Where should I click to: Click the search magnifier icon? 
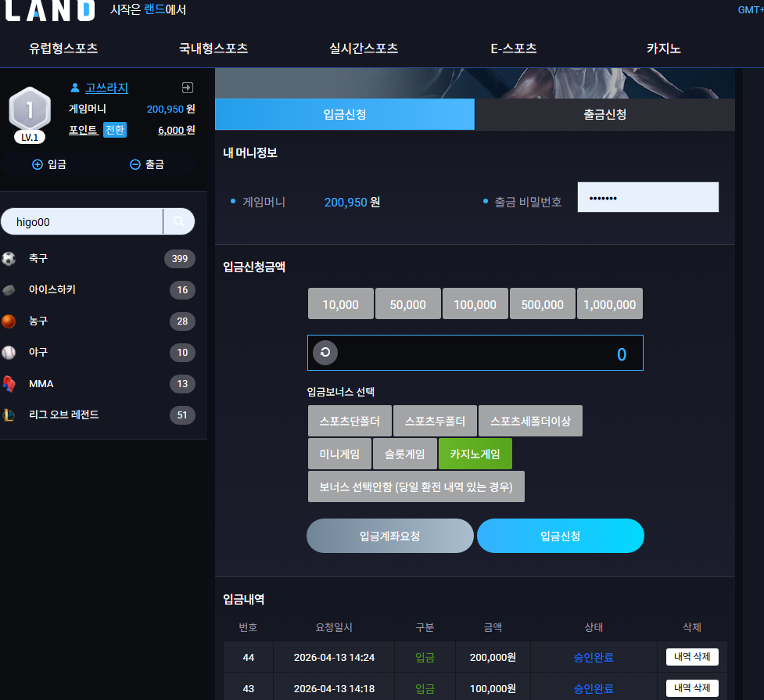coord(179,222)
